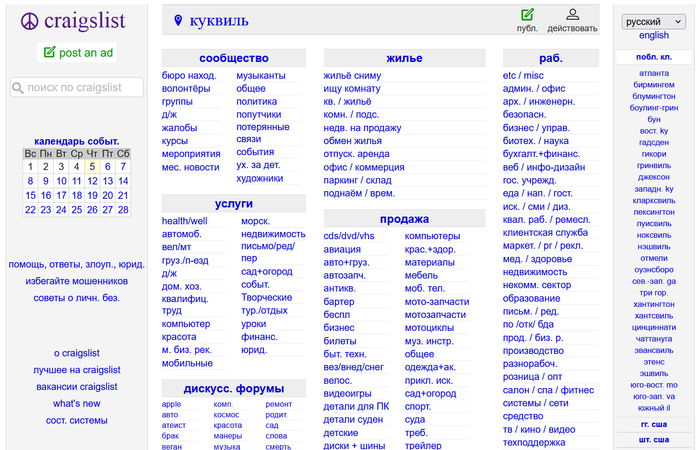Open the образование jobs link
The height and width of the screenshot is (450, 700).
pyautogui.click(x=531, y=299)
